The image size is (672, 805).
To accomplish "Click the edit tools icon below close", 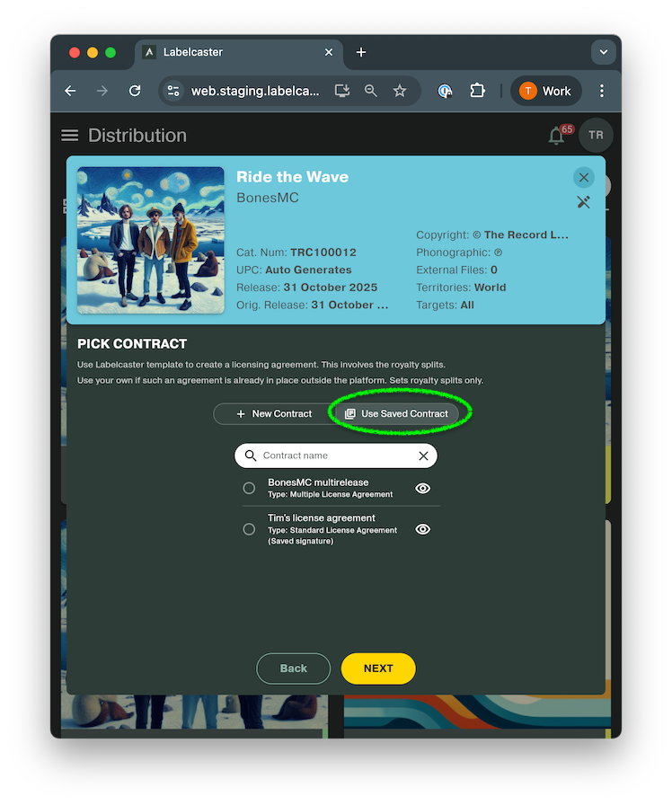I will click(584, 202).
